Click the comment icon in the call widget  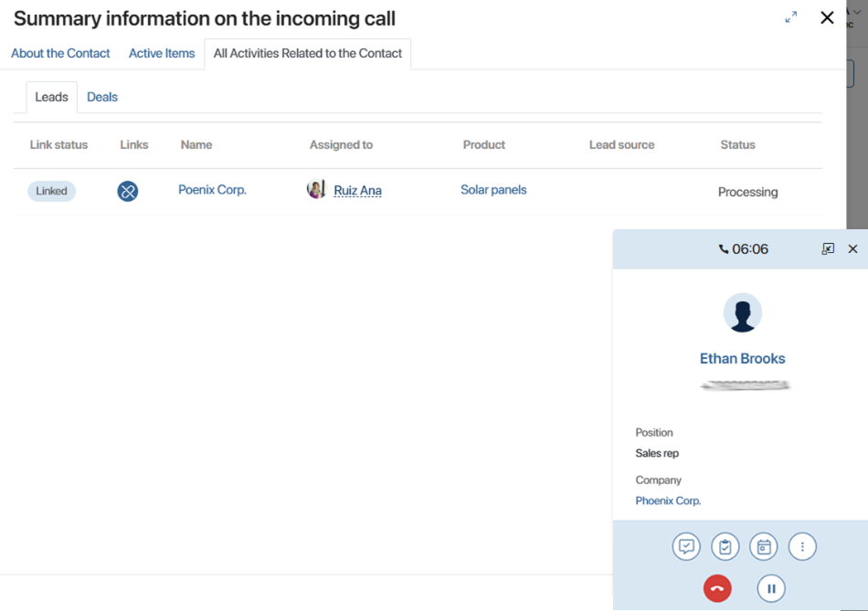click(x=686, y=547)
